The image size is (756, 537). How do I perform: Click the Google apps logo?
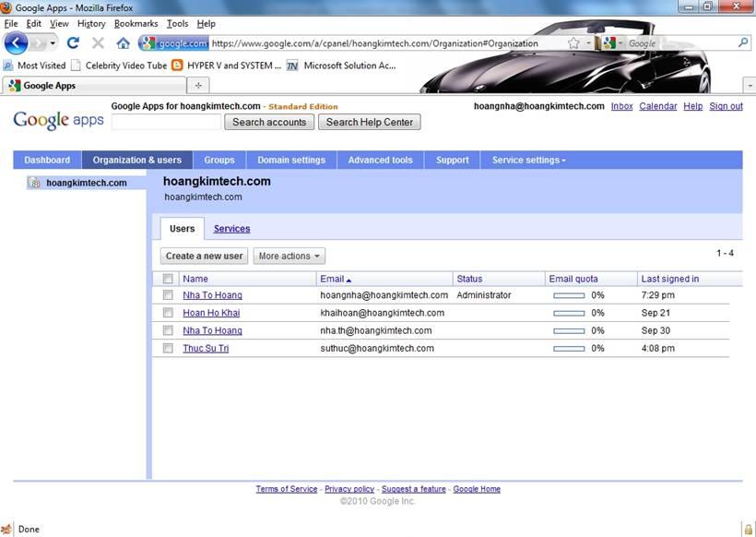[x=58, y=120]
